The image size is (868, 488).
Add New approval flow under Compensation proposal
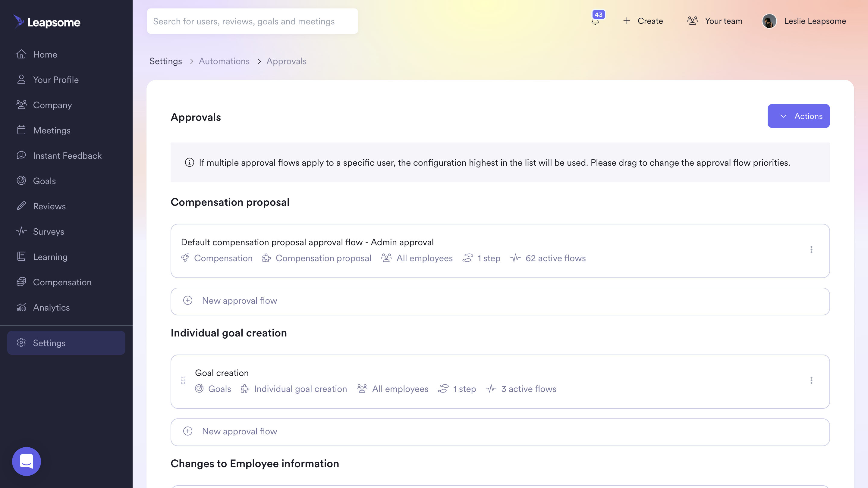click(500, 302)
